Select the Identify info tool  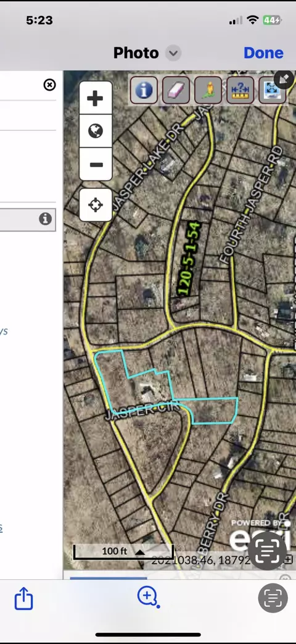coord(144,90)
